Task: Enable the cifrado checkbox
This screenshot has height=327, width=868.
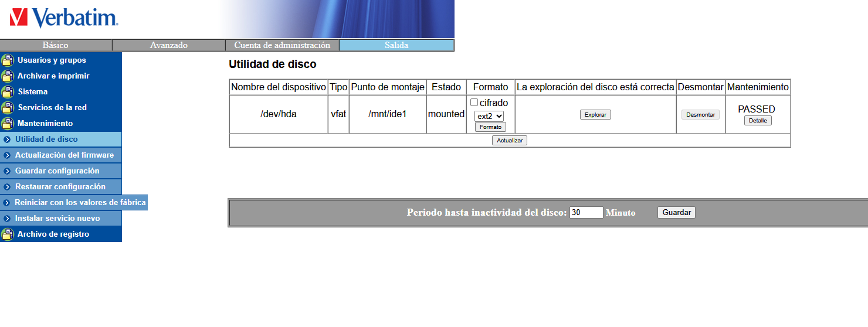Action: (474, 103)
